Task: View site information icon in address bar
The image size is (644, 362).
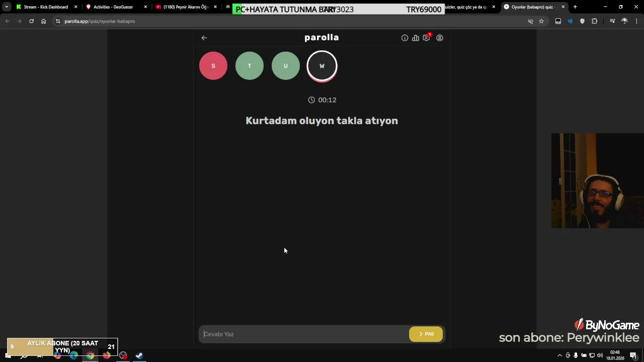Action: (58, 21)
